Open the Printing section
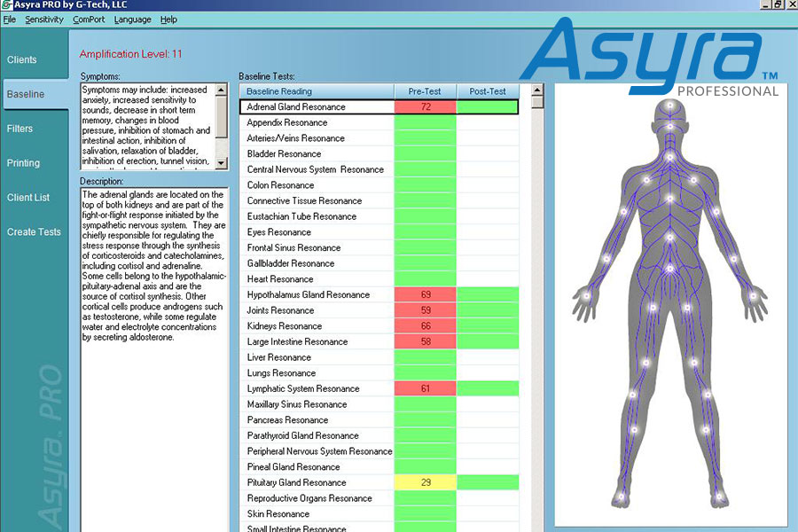Screen dimensions: 798x532 point(21,163)
